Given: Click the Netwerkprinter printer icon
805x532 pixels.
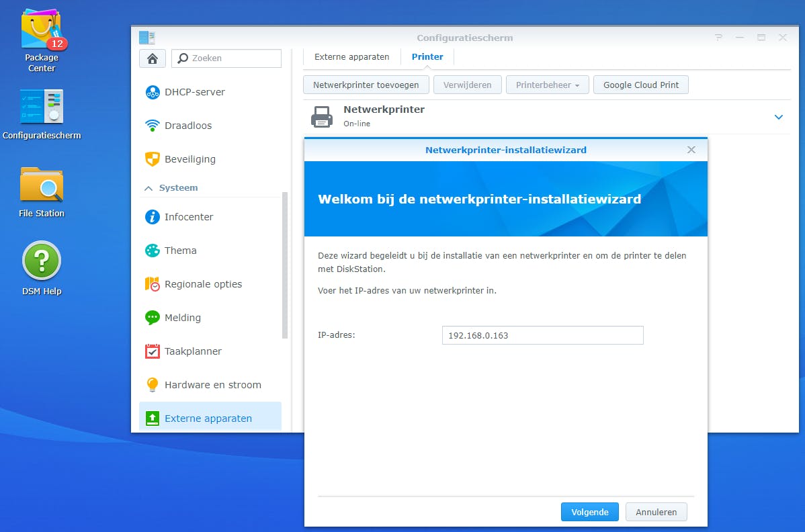Looking at the screenshot, I should coord(322,117).
